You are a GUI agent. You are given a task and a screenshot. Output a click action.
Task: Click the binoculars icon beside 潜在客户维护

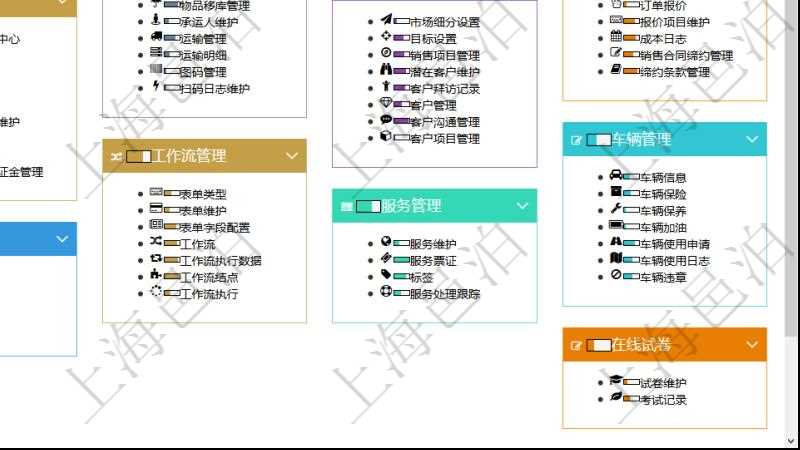point(386,69)
